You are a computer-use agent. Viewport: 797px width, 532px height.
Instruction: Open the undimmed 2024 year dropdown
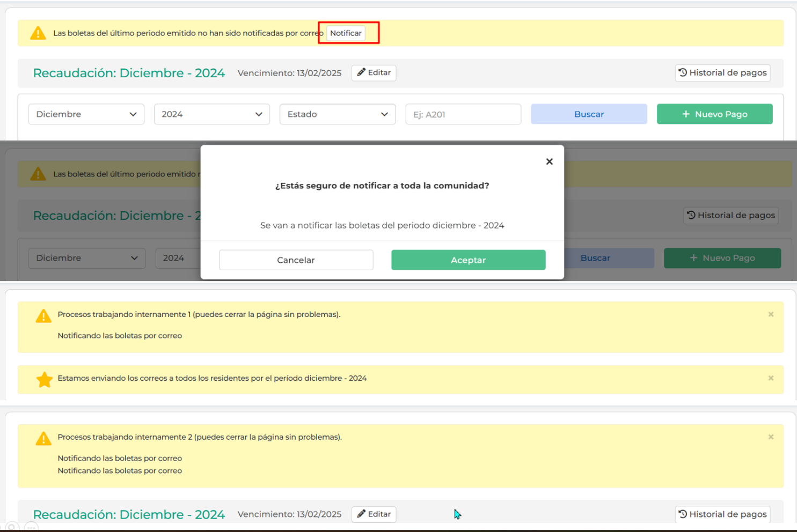[x=211, y=114]
